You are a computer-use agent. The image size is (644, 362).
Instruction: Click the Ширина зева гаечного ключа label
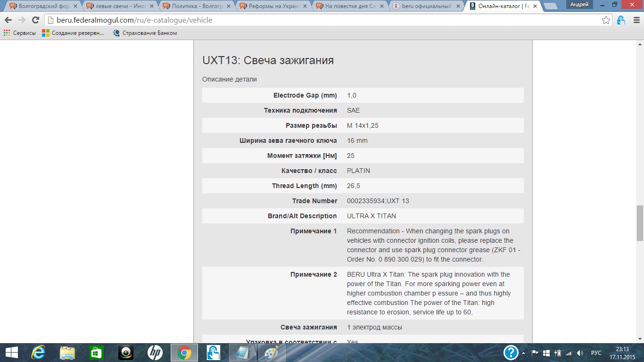[288, 140]
